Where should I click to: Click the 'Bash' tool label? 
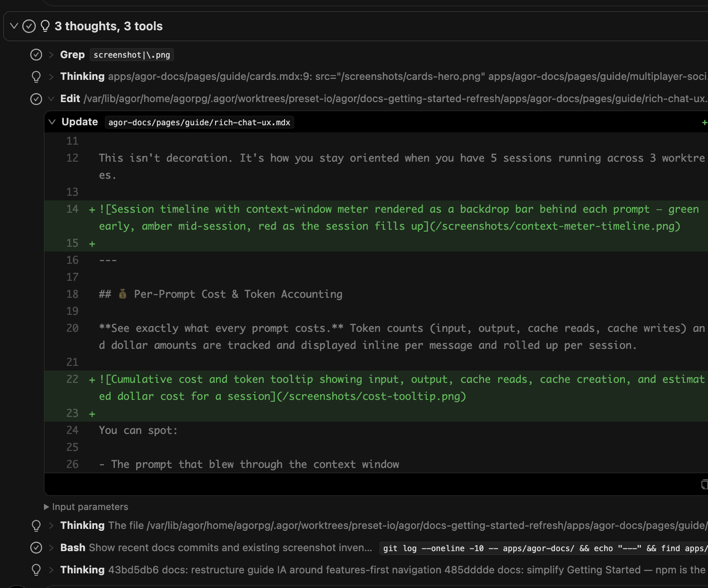coord(73,548)
